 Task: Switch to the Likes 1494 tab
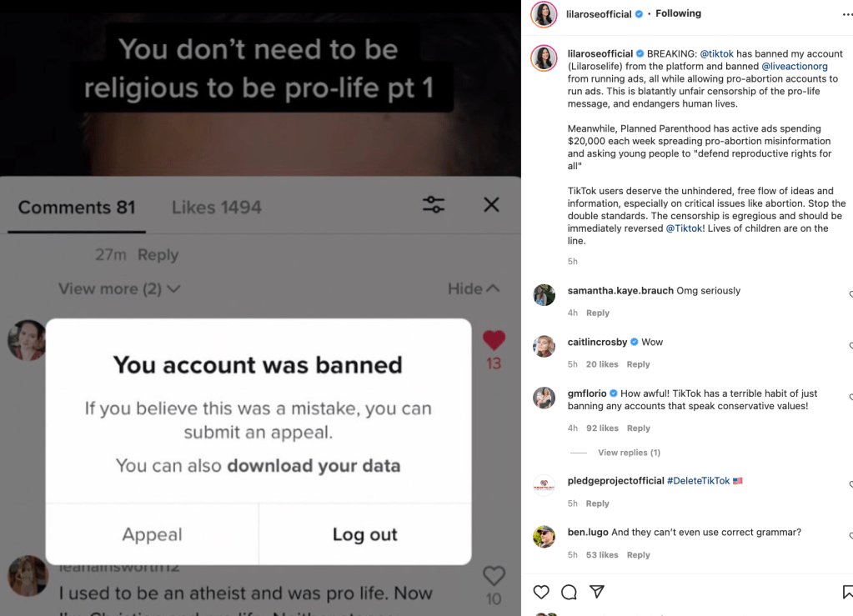(x=217, y=207)
